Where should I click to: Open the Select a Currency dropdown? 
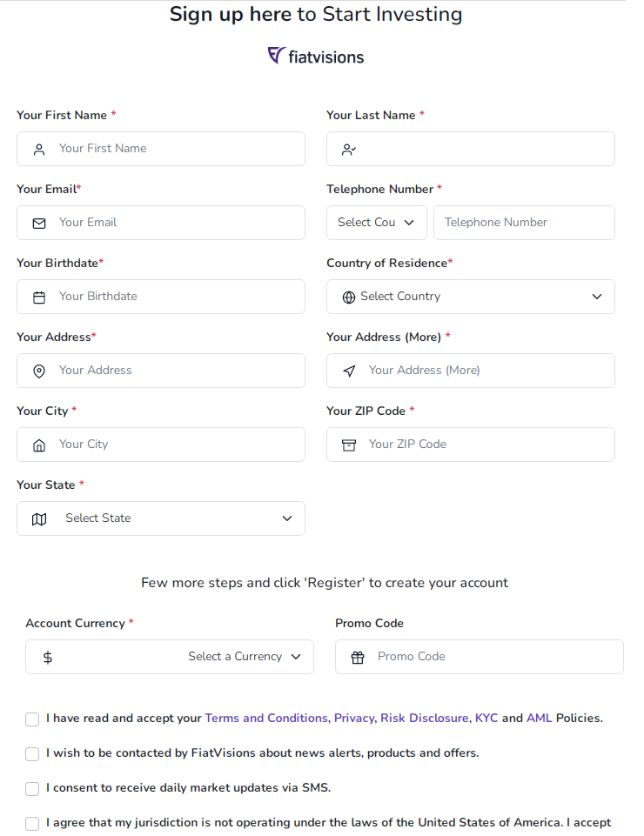click(170, 657)
